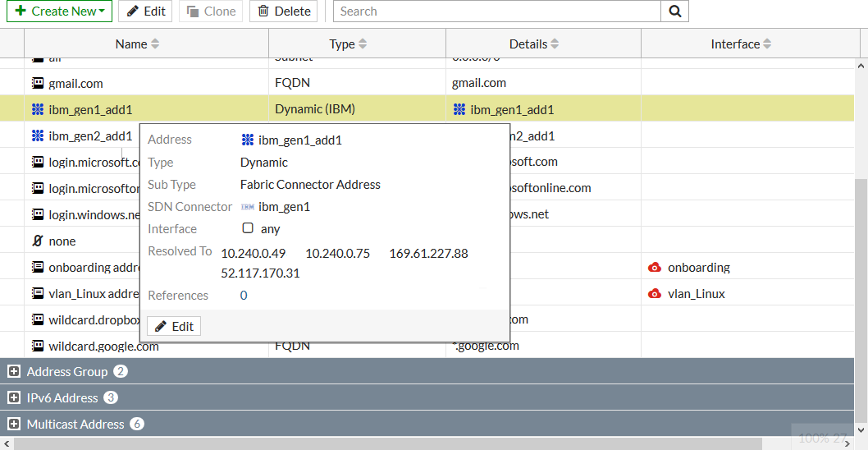The image size is (868, 450).
Task: Click the Clone toolbar button
Action: click(x=211, y=11)
